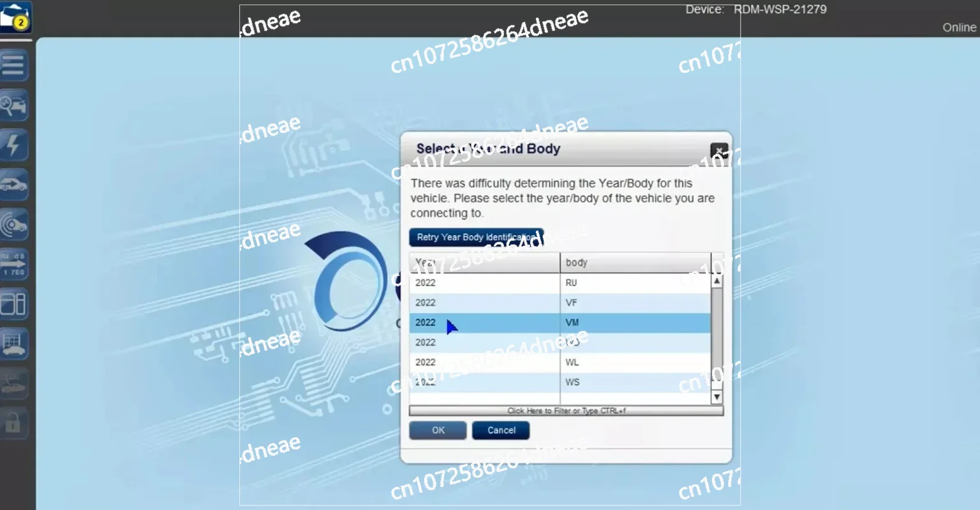This screenshot has width=980, height=510.
Task: Click the padlock icon in the sidebar
Action: [14, 423]
